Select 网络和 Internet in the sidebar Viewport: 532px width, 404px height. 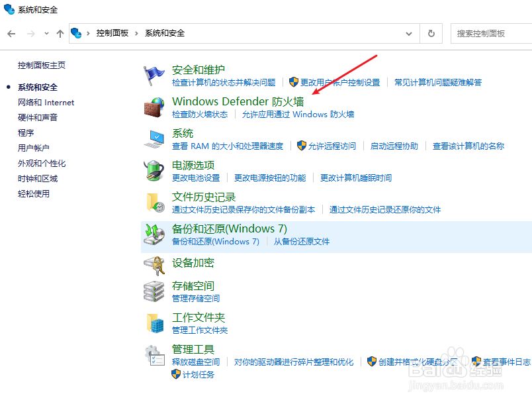(46, 103)
